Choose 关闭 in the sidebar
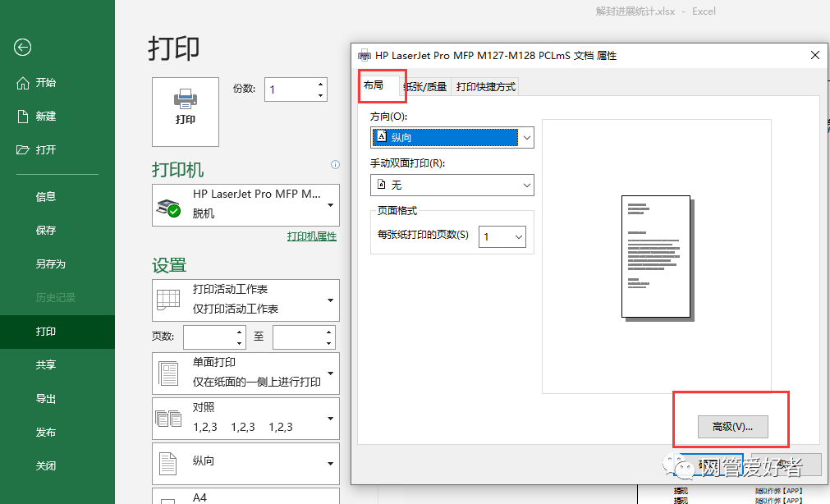This screenshot has width=830, height=504. [45, 466]
